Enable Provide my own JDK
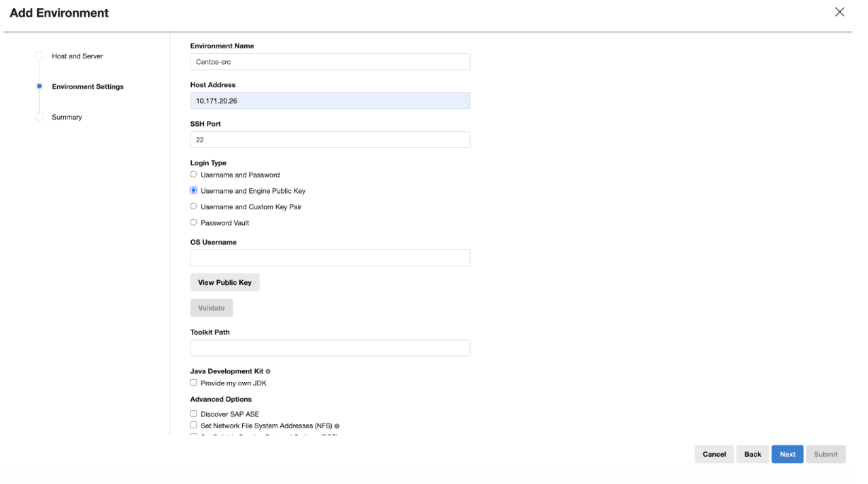Image resolution: width=868 pixels, height=484 pixels. [194, 383]
